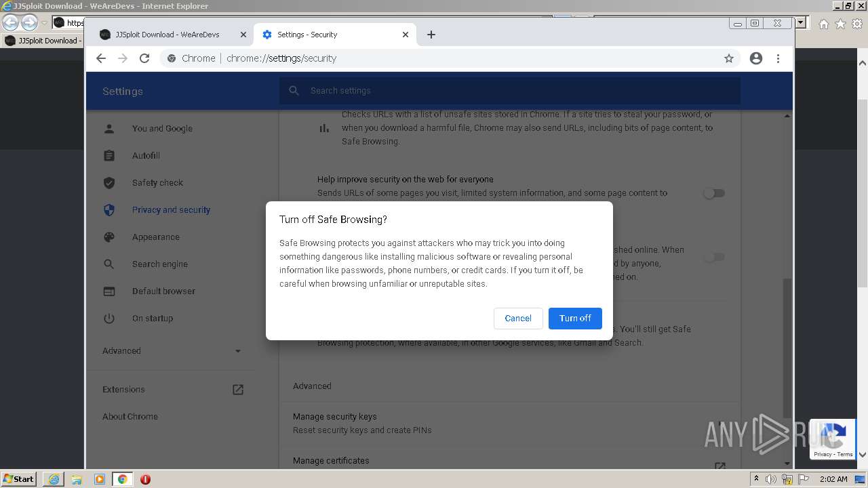Go to Safety check section
The image size is (868, 488).
tap(157, 183)
